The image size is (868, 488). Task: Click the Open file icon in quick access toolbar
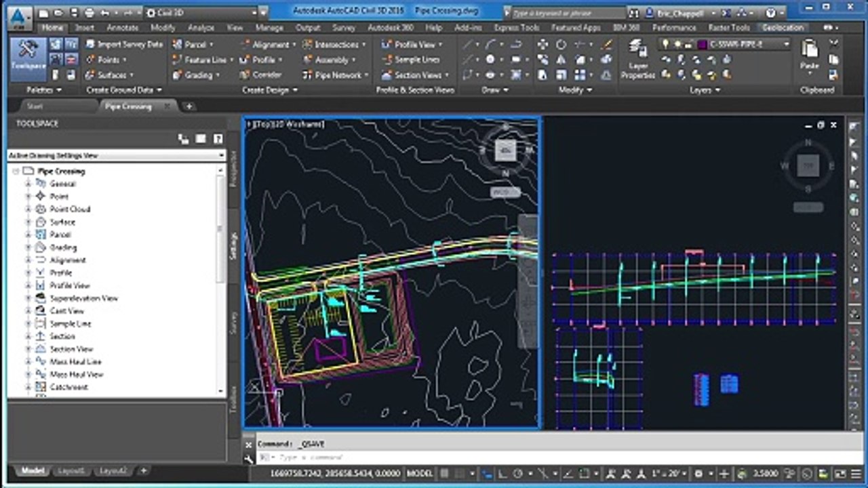[58, 13]
